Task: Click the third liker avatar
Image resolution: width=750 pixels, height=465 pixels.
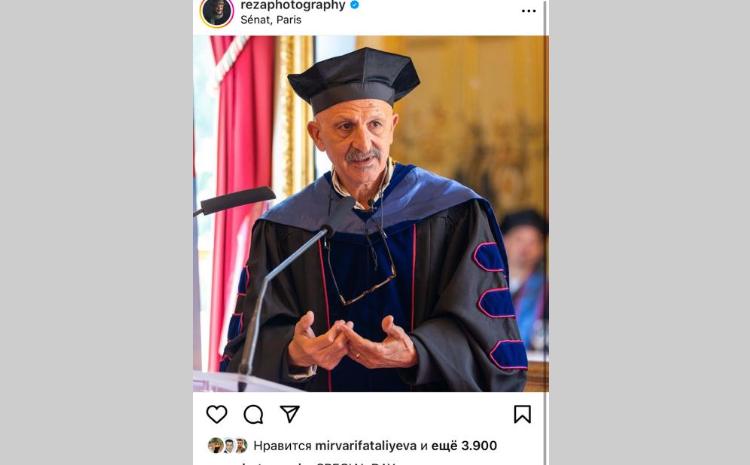Action: (241, 446)
